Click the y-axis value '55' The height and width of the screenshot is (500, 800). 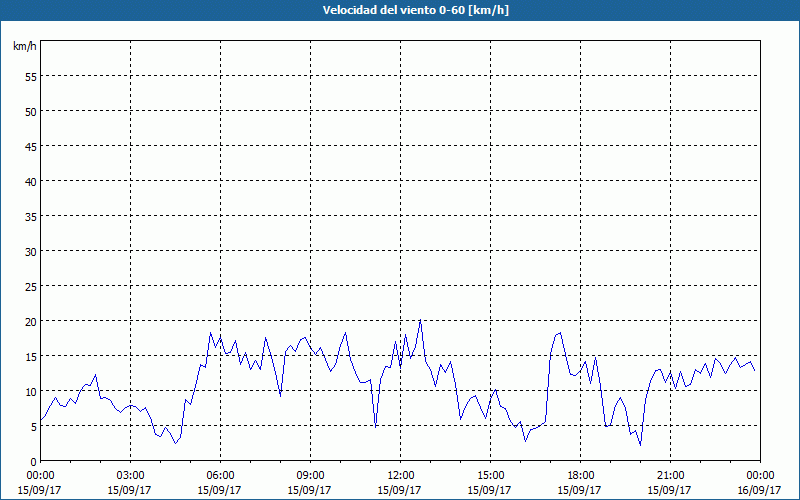pos(31,77)
